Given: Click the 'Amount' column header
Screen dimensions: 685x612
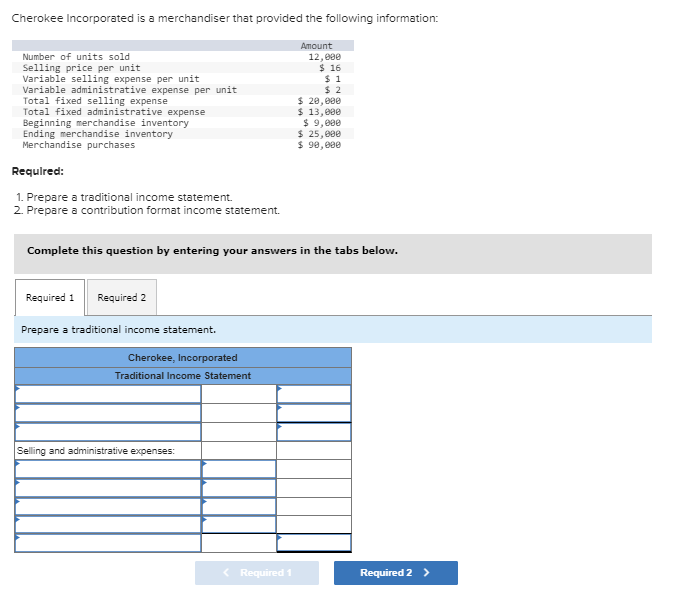Looking at the screenshot, I should point(316,46).
